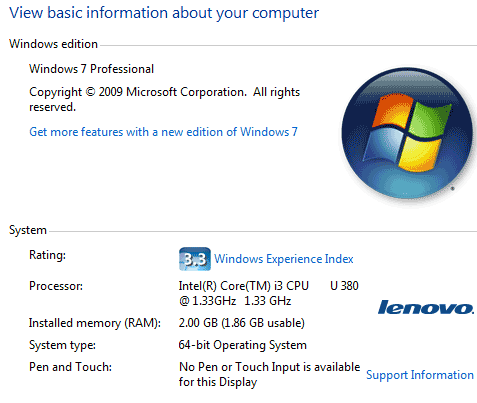Click the Installed memory (RAM) label
This screenshot has height=403, width=477.
95,323
